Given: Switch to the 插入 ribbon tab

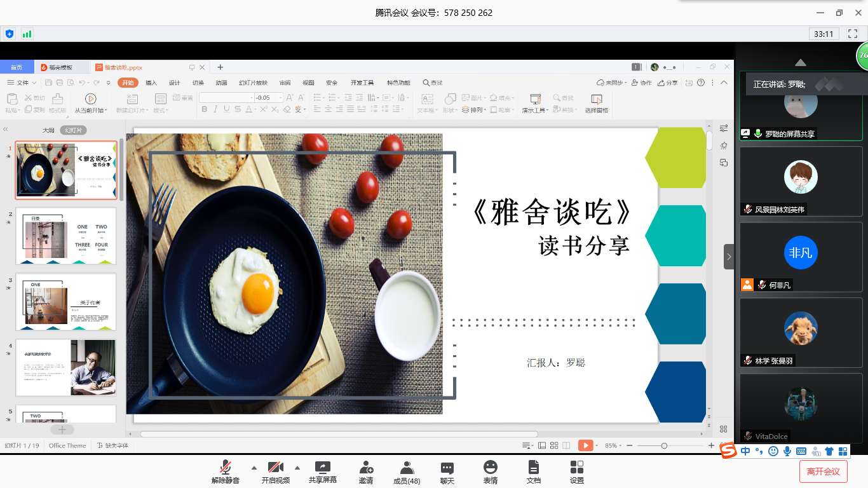Looking at the screenshot, I should click(x=151, y=83).
